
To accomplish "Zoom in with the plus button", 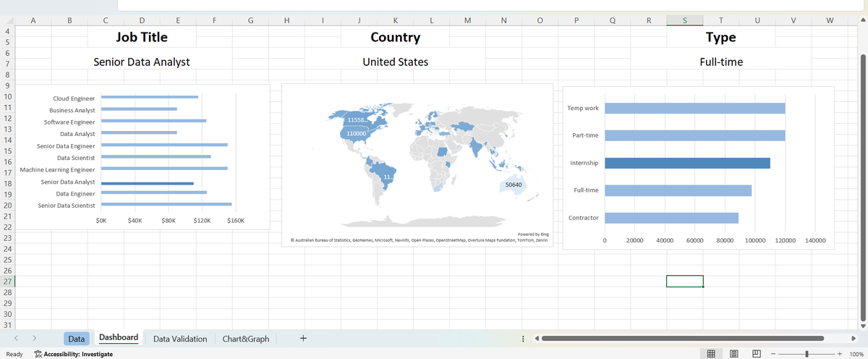I will click(840, 354).
